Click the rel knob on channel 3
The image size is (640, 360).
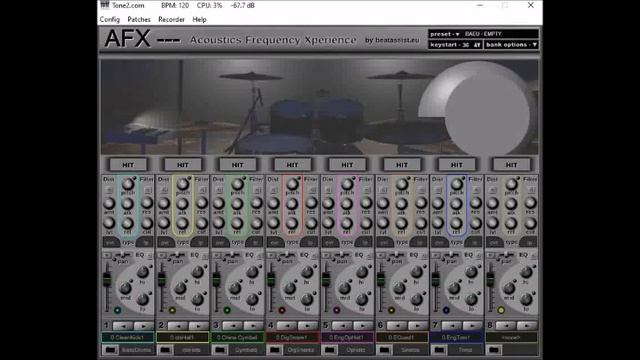pyautogui.click(x=237, y=223)
